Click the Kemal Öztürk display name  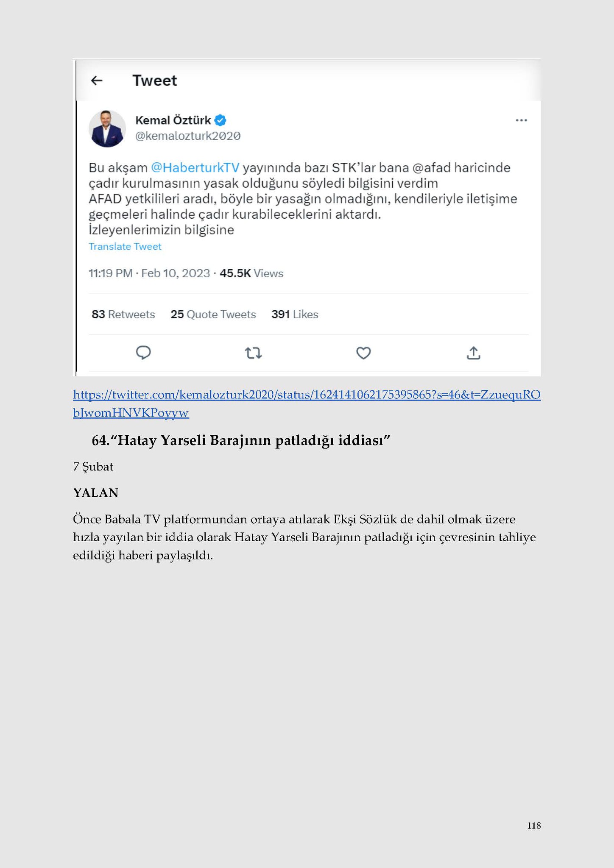pos(173,120)
